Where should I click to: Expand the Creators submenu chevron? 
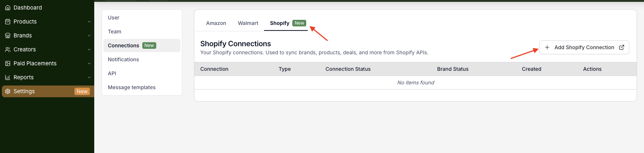[89, 50]
